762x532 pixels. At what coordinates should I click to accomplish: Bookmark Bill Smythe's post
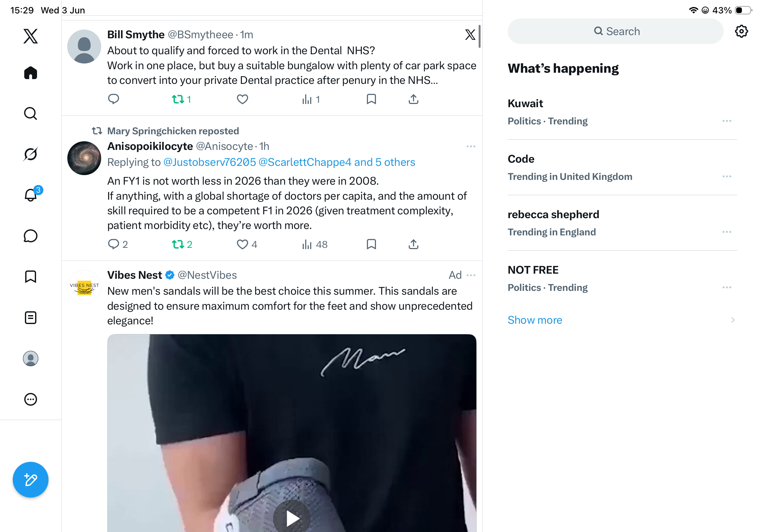[x=371, y=99]
